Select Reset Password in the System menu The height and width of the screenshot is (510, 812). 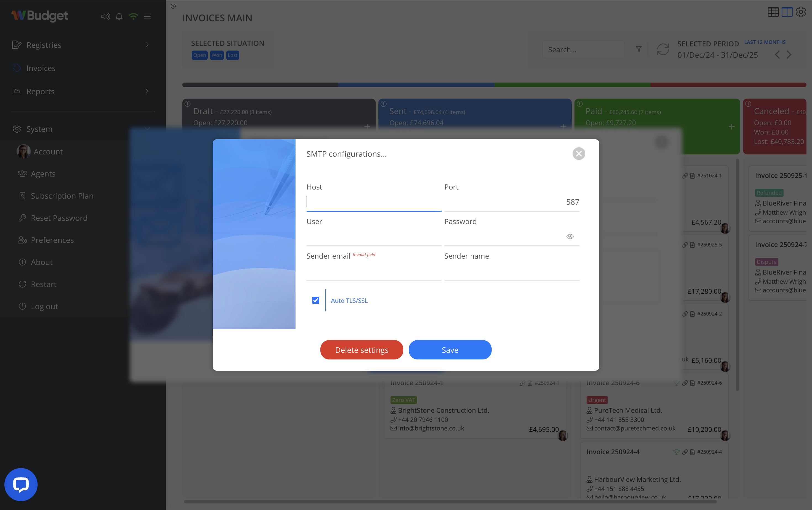59,218
